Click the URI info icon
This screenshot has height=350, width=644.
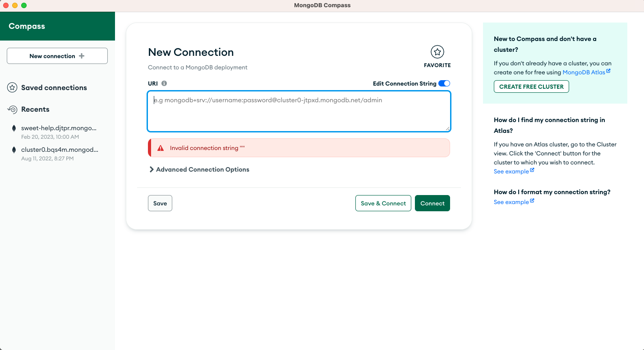tap(164, 83)
